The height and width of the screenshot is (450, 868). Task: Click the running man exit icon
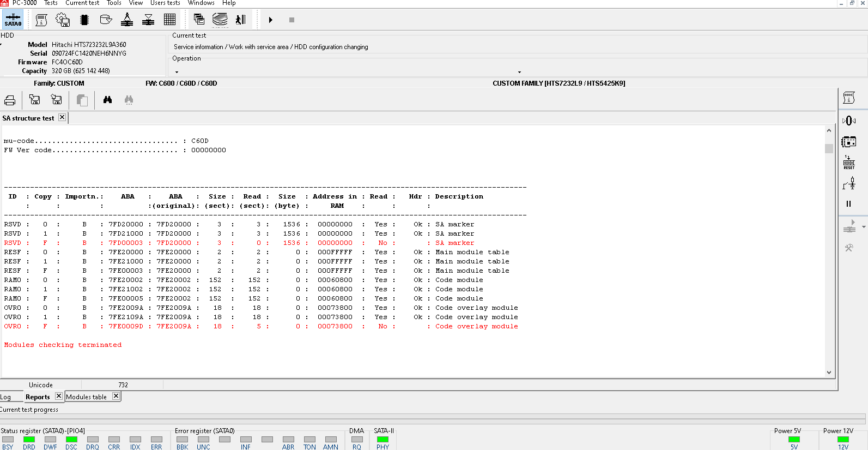241,20
